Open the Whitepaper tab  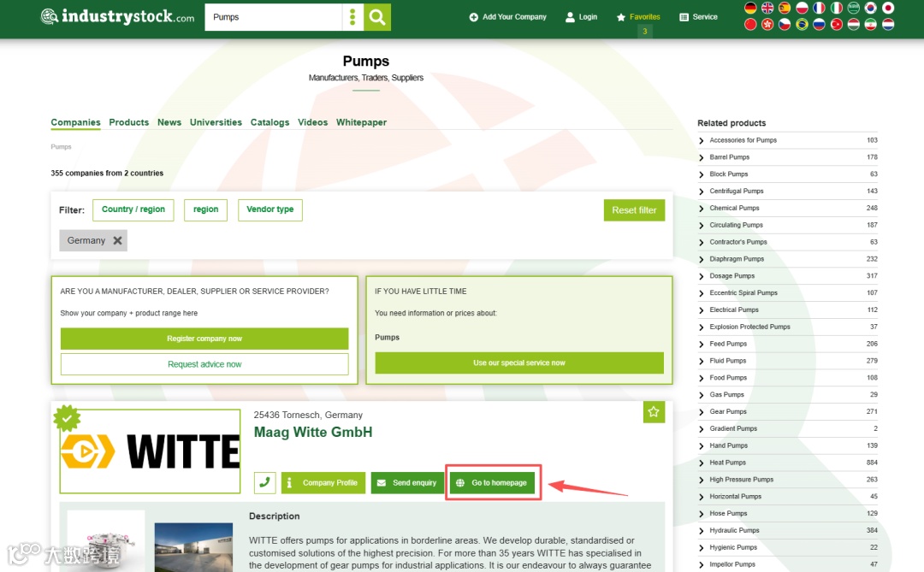(361, 122)
